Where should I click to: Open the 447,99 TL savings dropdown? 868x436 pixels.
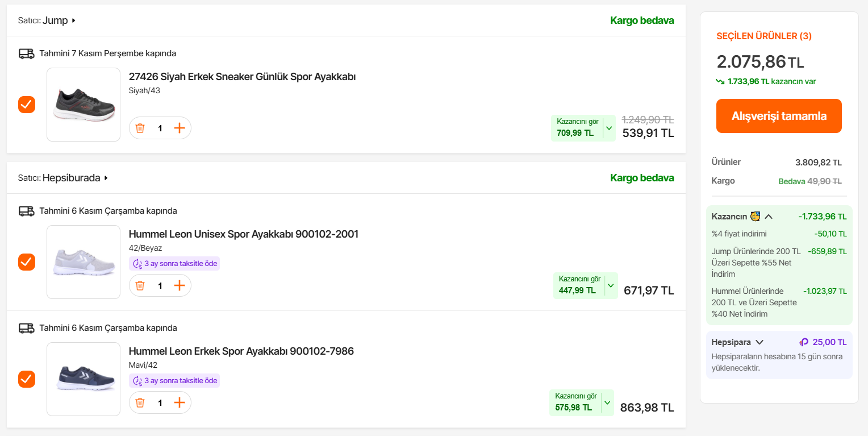(611, 285)
